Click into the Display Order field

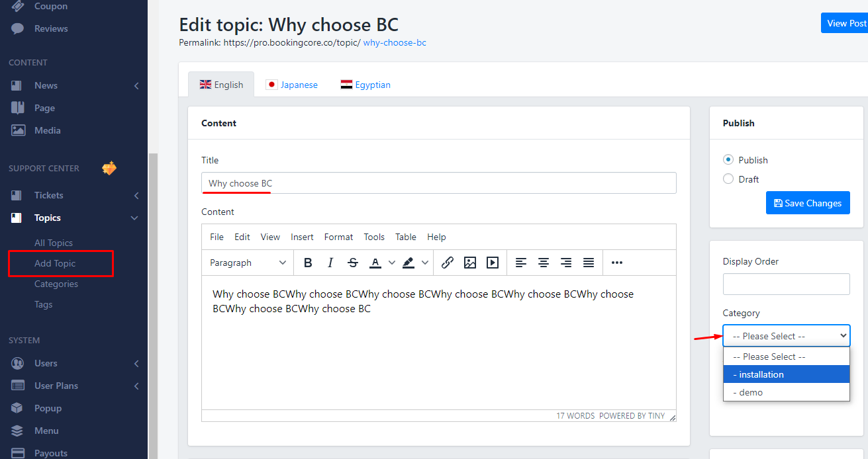[x=786, y=284]
